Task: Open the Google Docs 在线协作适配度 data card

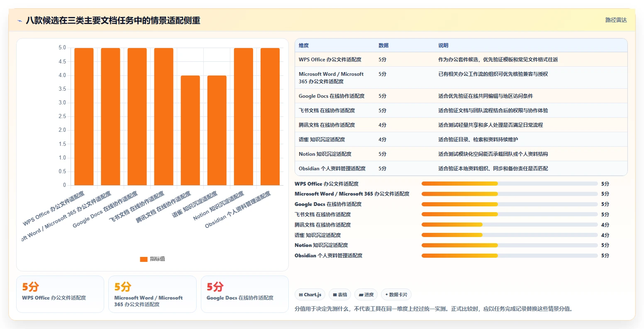Action: (245, 294)
